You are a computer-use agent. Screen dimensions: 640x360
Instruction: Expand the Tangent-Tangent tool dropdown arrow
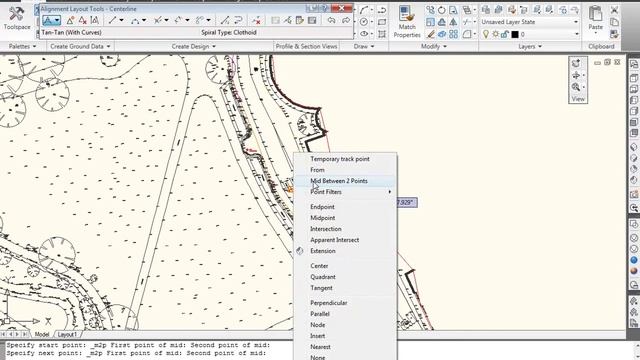tap(57, 20)
